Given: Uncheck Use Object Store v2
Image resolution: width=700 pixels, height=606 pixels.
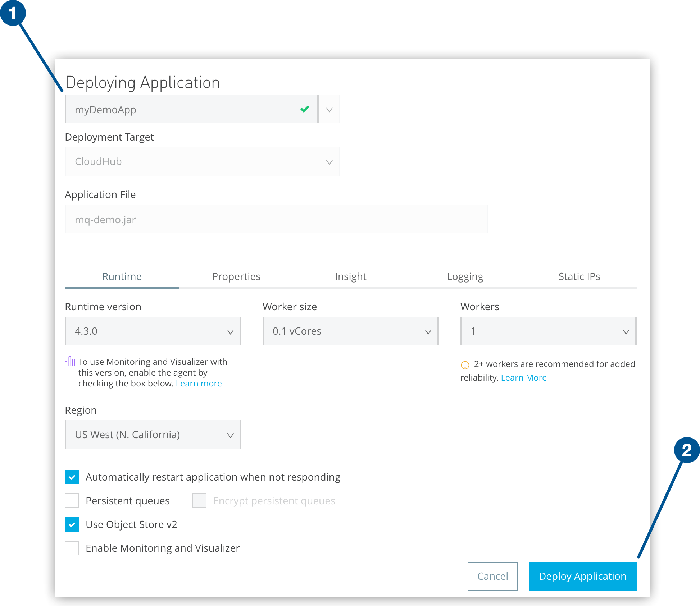Looking at the screenshot, I should tap(72, 524).
